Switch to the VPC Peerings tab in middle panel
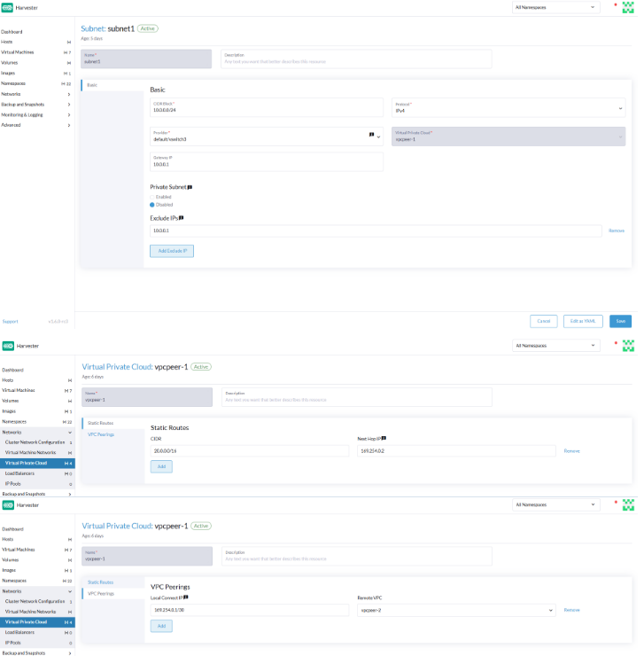This screenshot has width=644, height=656. [101, 434]
